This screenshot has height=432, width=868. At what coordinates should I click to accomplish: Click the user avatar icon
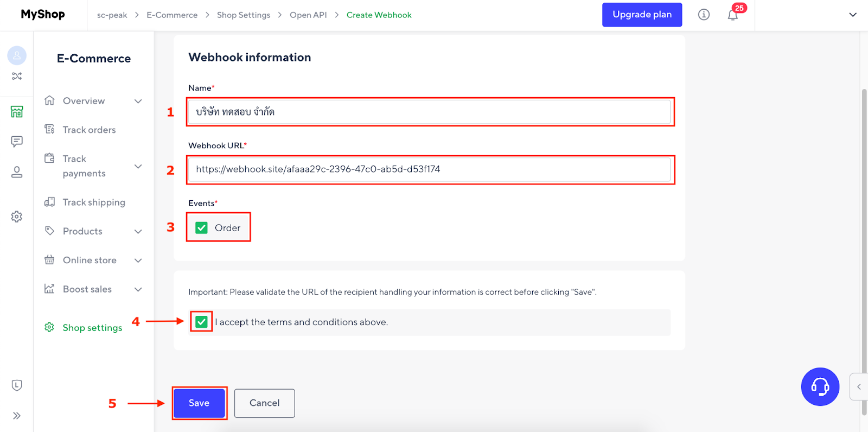(17, 55)
